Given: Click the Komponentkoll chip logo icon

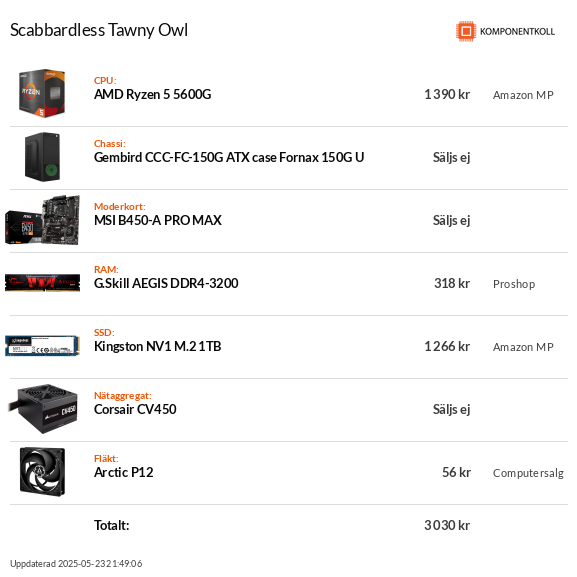Looking at the screenshot, I should 466,31.
